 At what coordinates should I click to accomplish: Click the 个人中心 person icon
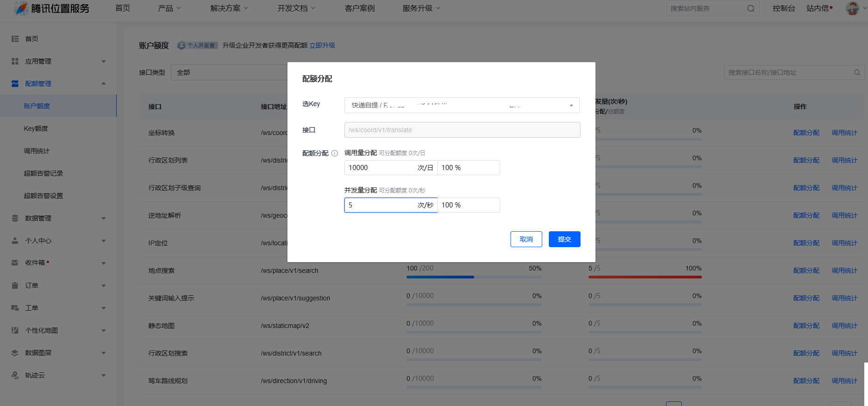pos(15,241)
